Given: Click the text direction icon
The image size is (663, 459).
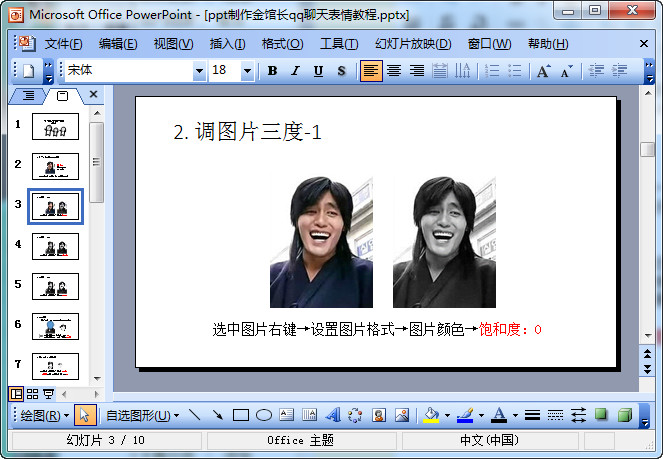Looking at the screenshot, I should [463, 71].
